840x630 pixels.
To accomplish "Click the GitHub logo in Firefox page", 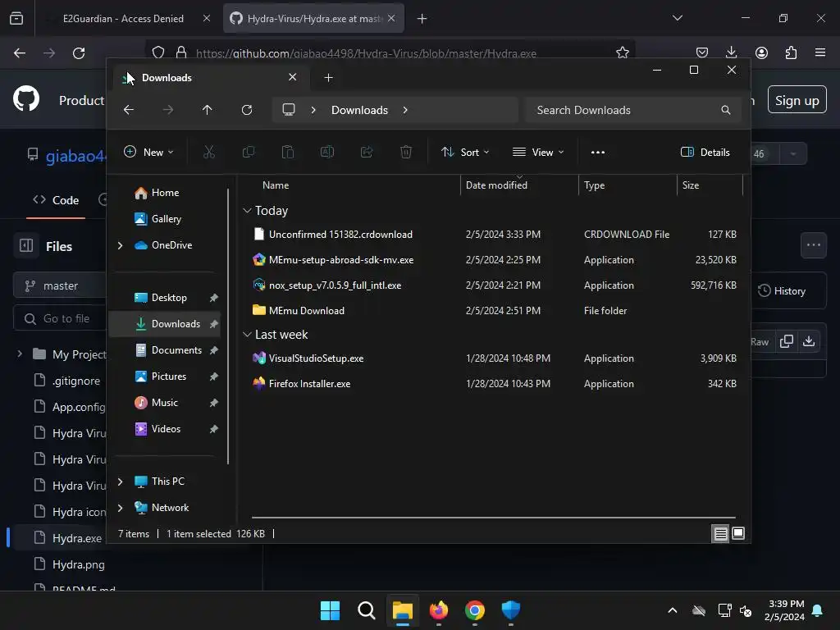I will (26, 99).
